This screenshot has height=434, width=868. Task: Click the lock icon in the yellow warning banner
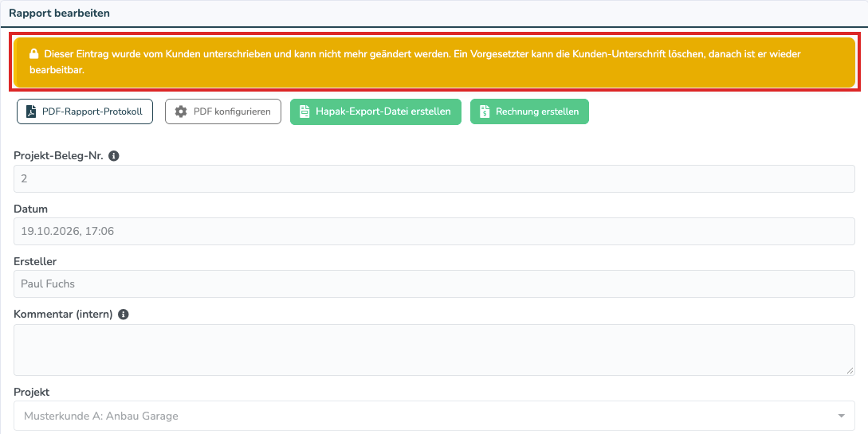[33, 54]
